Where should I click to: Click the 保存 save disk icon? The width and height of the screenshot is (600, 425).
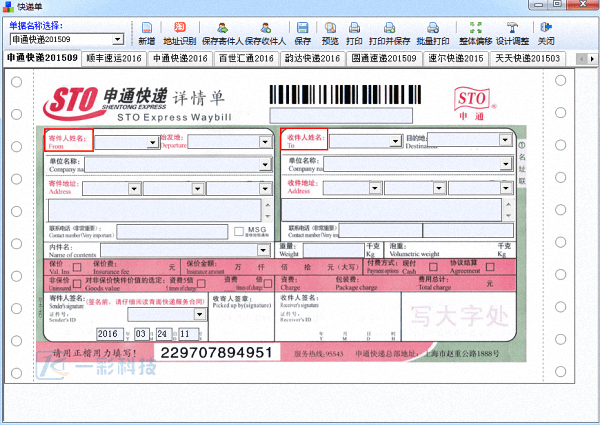(302, 33)
